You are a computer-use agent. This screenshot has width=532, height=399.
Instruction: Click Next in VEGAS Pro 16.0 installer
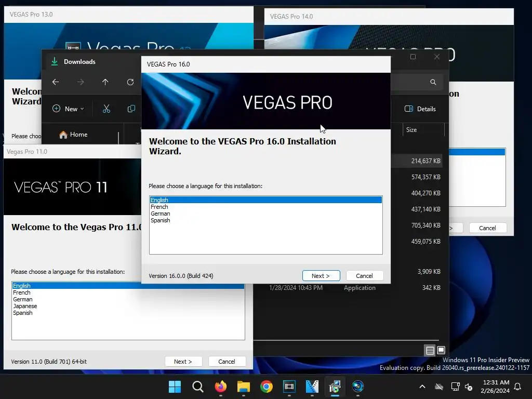[321, 276]
